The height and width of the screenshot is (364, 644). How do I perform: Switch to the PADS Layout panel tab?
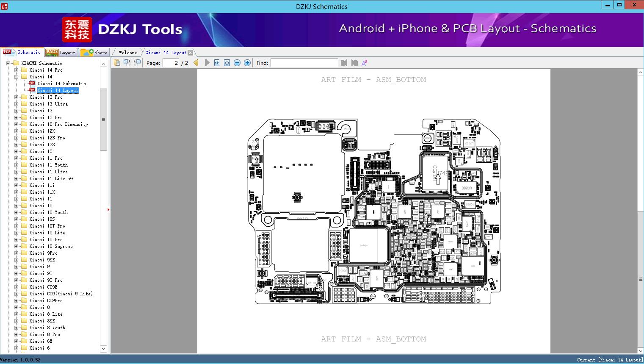tap(60, 52)
